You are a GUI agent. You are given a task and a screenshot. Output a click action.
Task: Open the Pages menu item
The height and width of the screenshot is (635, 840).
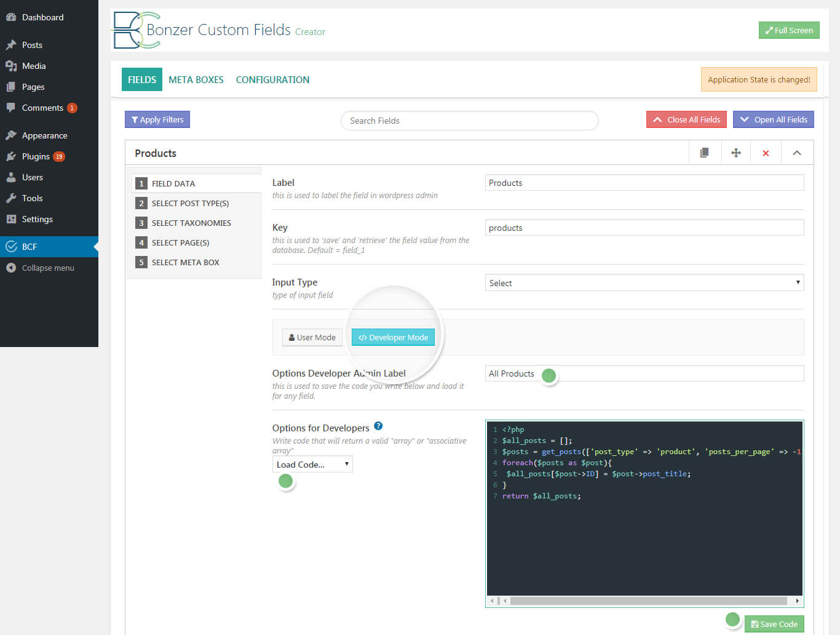49,87
